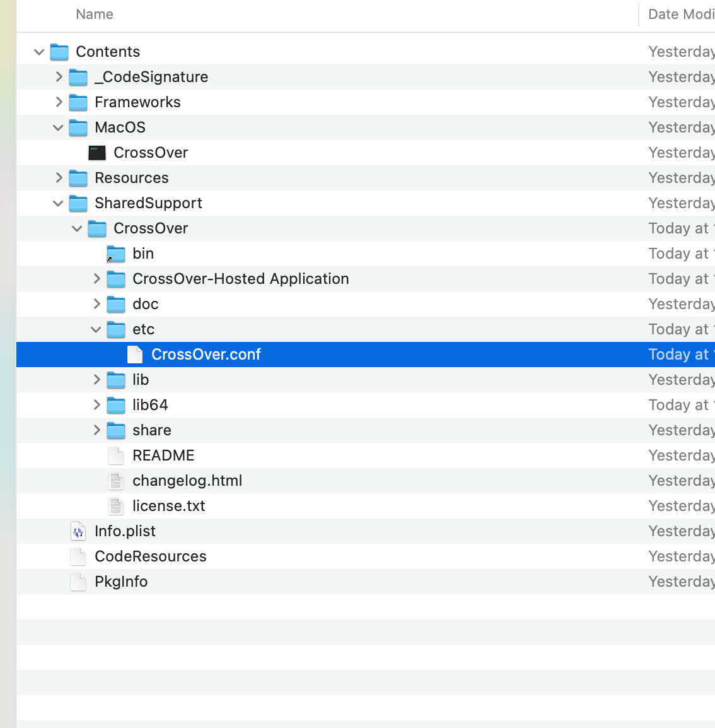Image resolution: width=715 pixels, height=728 pixels.
Task: Select the lib64 folder name
Action: click(x=150, y=405)
